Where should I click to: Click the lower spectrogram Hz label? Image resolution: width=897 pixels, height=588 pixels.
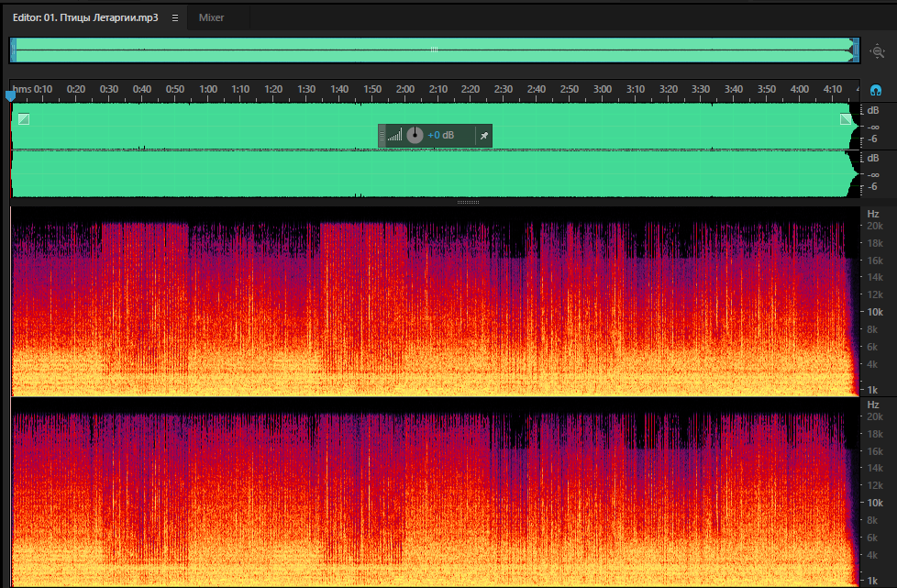point(873,405)
